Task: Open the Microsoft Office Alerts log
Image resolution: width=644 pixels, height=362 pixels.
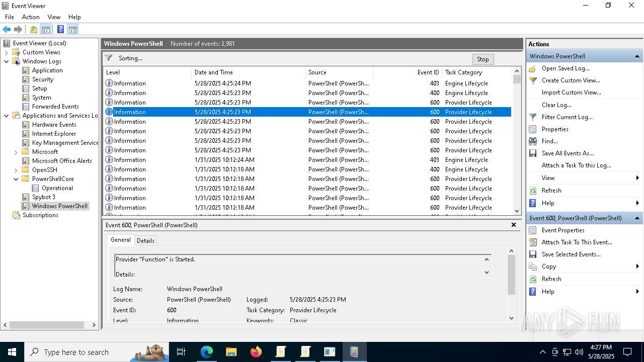Action: (62, 161)
